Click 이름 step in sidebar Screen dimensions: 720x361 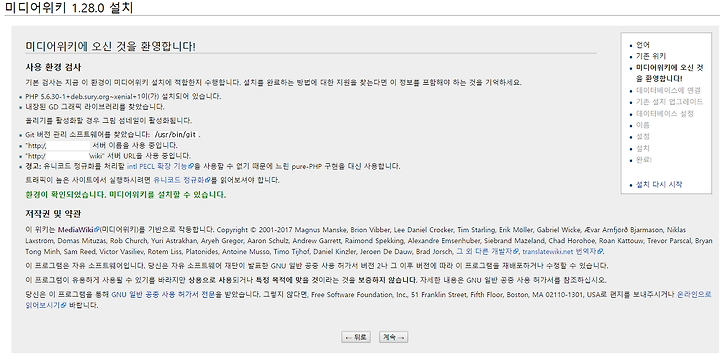(x=642, y=125)
